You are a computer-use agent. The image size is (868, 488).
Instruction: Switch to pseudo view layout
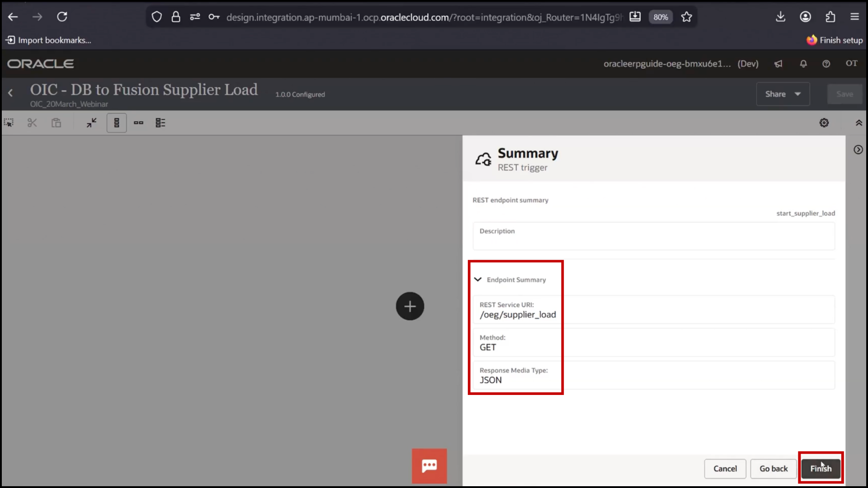point(160,123)
